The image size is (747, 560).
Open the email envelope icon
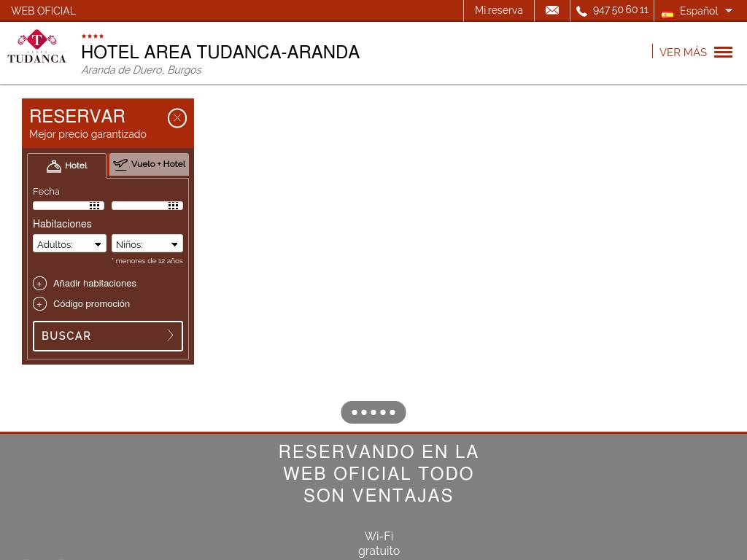pyautogui.click(x=552, y=10)
